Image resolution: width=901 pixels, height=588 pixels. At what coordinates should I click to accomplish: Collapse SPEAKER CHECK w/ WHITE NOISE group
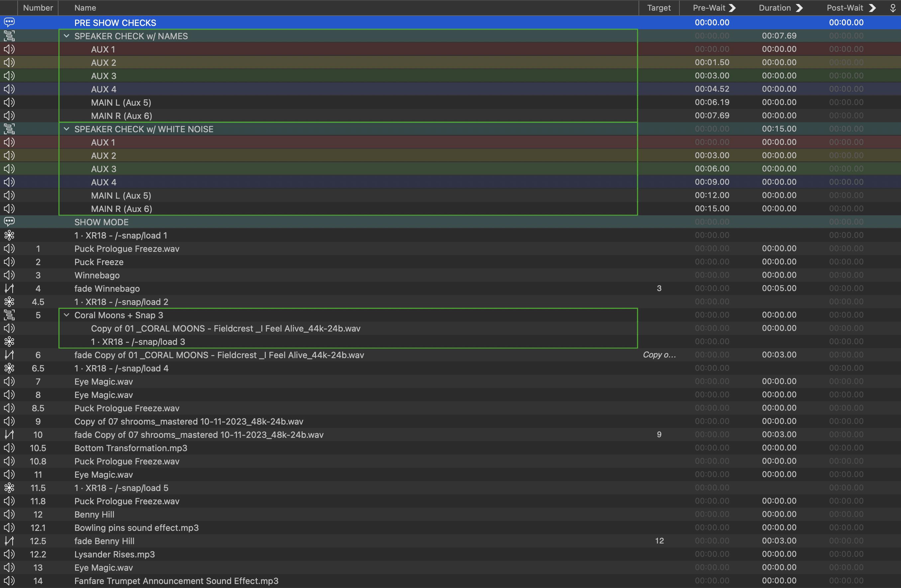click(67, 129)
